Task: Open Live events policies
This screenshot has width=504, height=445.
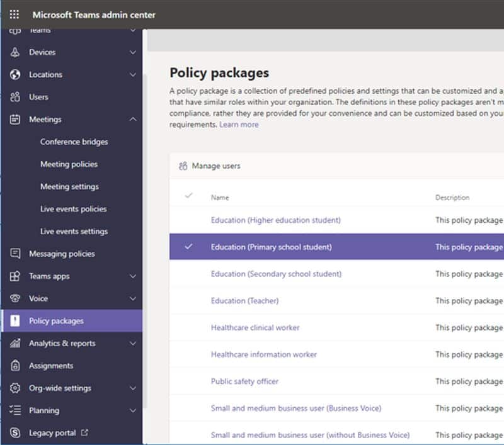Action: tap(73, 209)
